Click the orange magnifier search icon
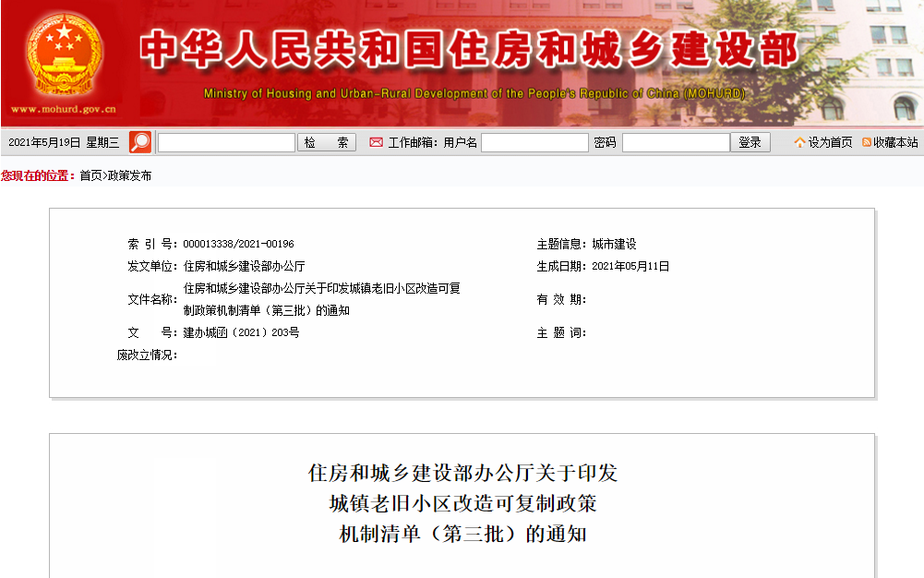Screen dimensions: 924x578 140,142
